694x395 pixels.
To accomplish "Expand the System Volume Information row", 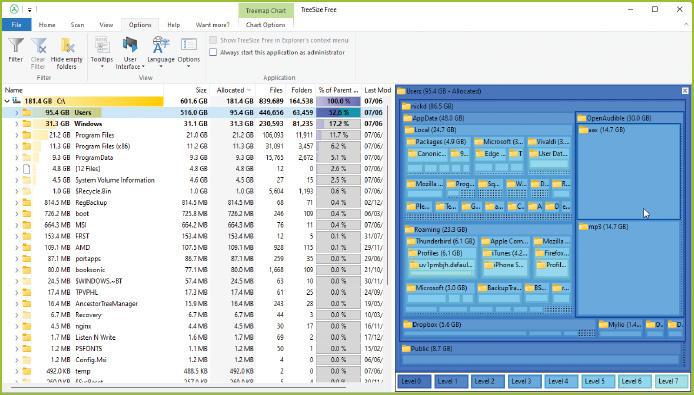I will 17,180.
